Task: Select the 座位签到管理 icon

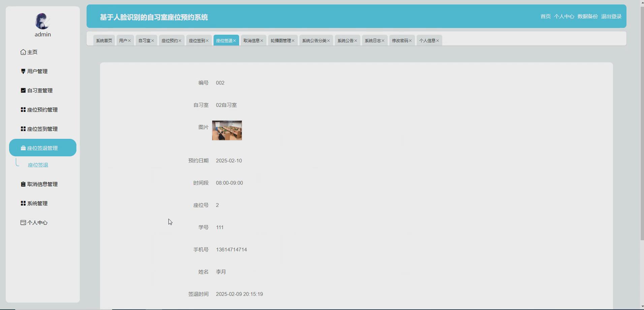Action: (x=23, y=128)
